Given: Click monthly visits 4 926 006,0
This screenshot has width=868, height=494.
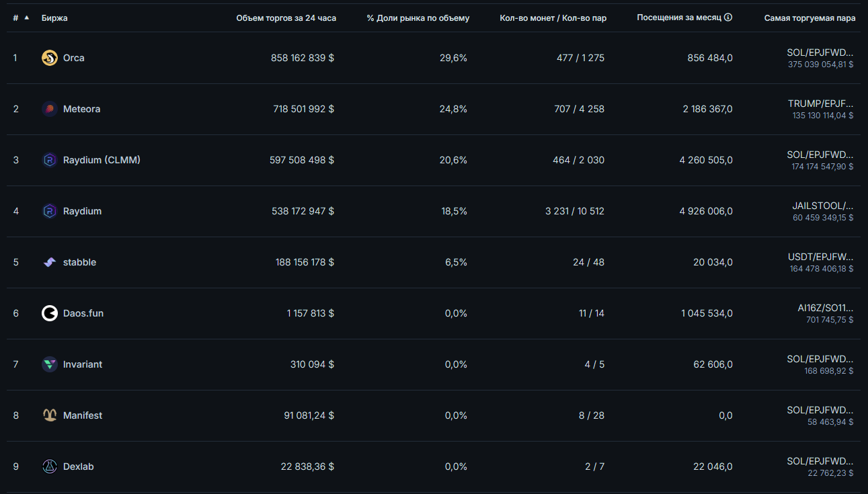Looking at the screenshot, I should (x=706, y=211).
